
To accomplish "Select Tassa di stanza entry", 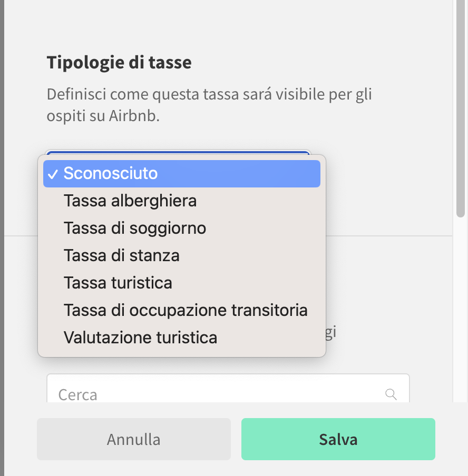I will pos(182,255).
